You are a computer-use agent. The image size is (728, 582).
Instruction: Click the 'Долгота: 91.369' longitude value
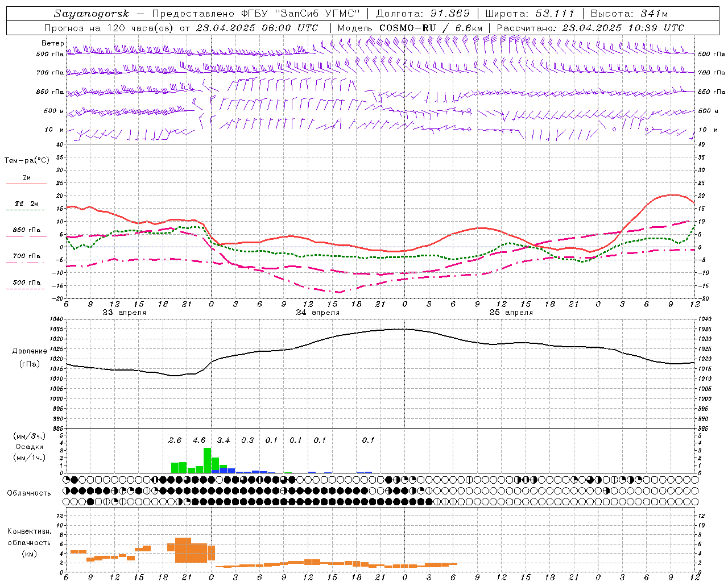point(423,14)
